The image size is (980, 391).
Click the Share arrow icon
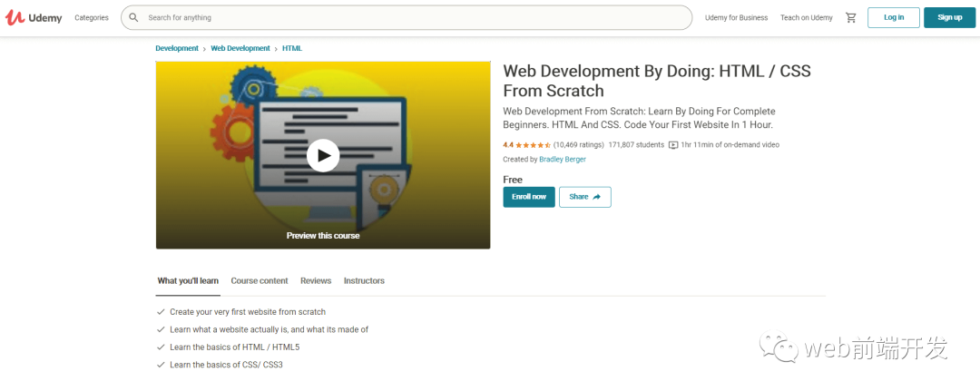click(597, 197)
